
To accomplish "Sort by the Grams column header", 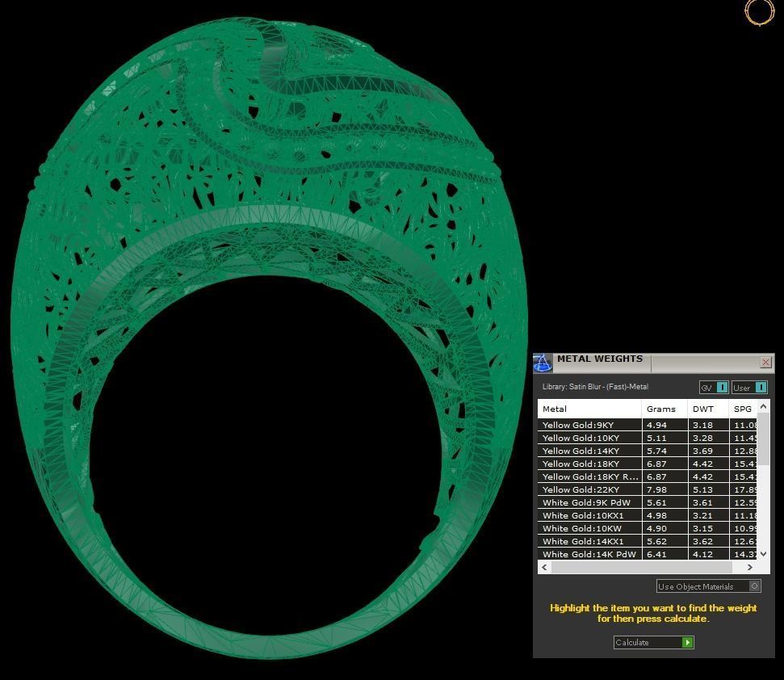I will [665, 409].
